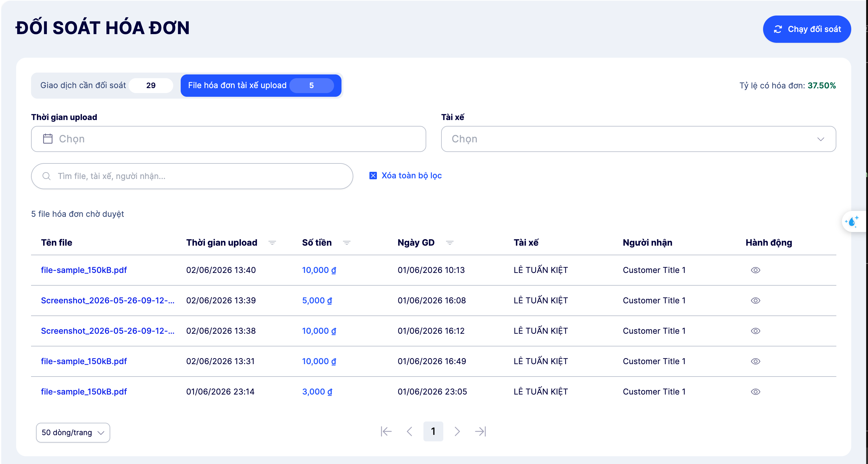Click Ngày GD 01/06/2026 10:13 cell
Image resolution: width=868 pixels, height=464 pixels.
(x=431, y=270)
